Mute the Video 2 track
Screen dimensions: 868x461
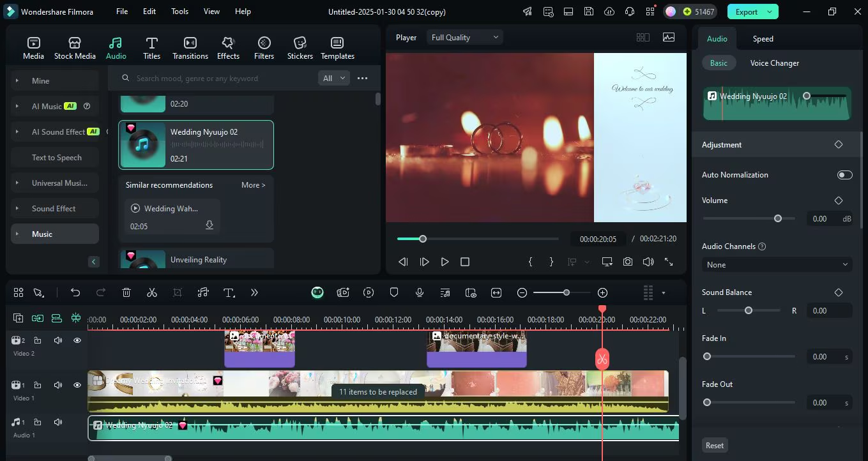58,340
